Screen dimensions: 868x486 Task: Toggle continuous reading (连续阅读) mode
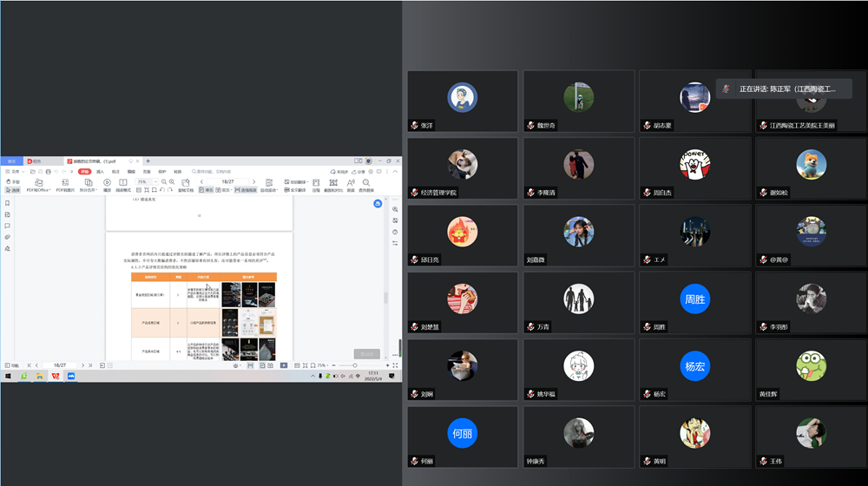[246, 190]
